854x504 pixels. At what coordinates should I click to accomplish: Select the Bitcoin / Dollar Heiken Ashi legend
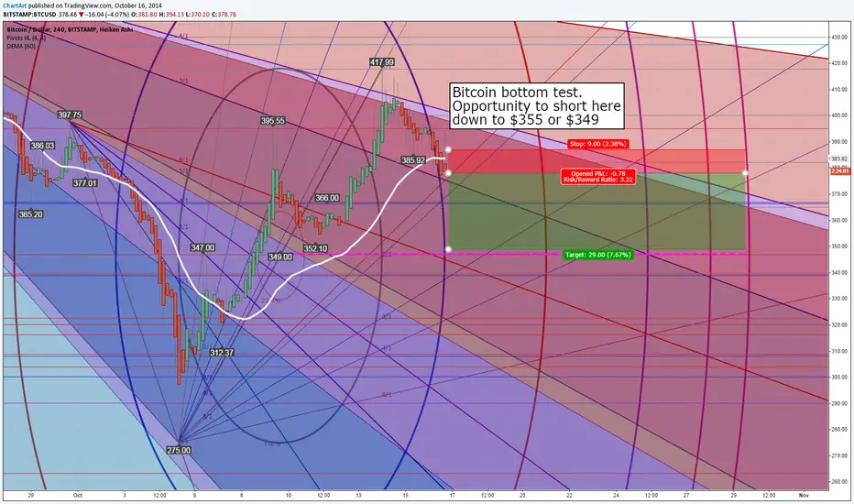tap(70, 30)
